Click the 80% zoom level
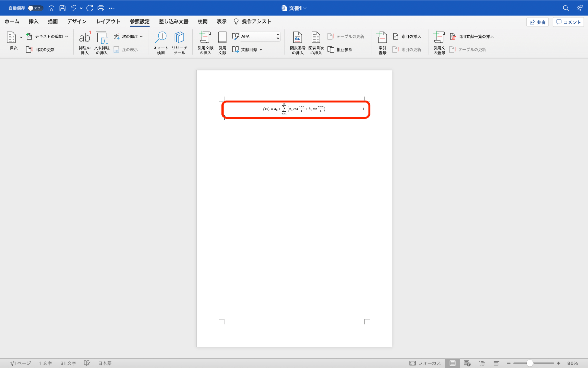 [572, 363]
